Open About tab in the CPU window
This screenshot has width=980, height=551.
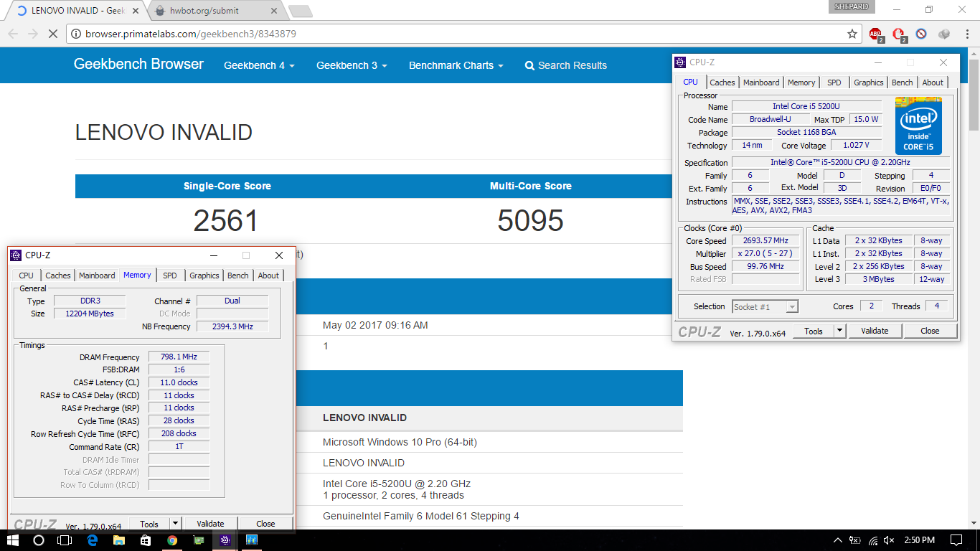(x=933, y=83)
